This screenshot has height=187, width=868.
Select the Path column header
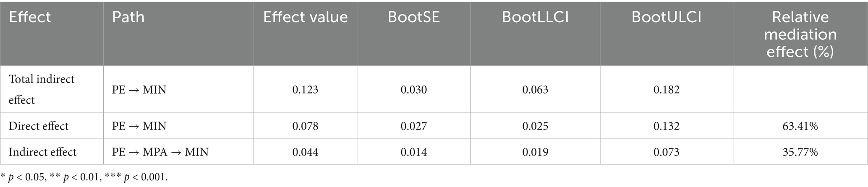pos(128,17)
